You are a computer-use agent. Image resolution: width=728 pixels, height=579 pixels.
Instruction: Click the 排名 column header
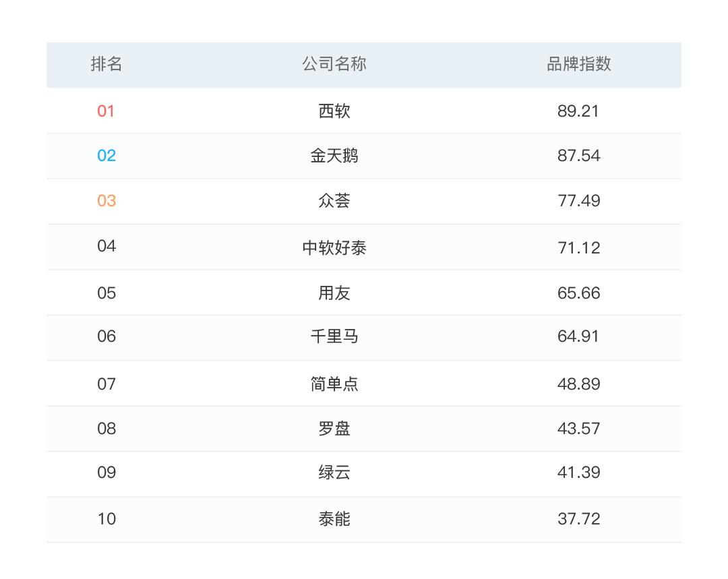[x=107, y=64]
